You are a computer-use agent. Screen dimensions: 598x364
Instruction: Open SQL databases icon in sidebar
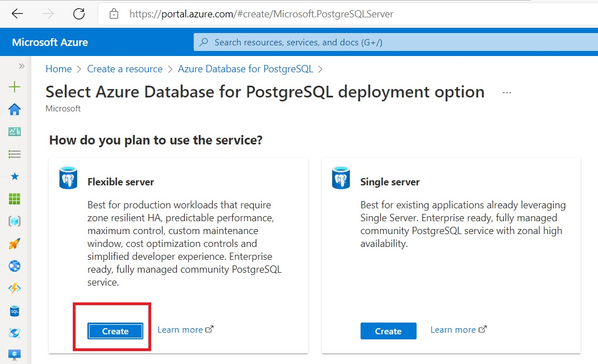coord(15,311)
